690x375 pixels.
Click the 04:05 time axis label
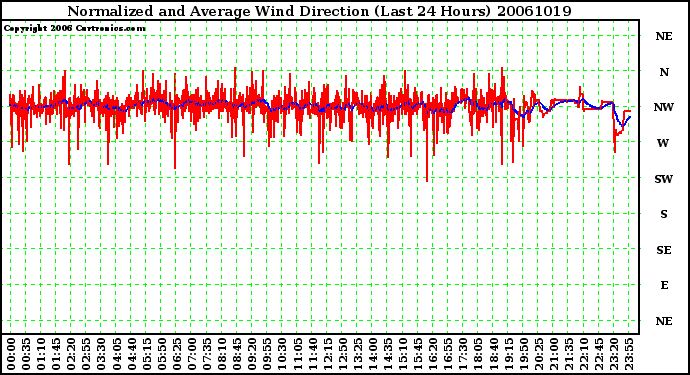coord(116,354)
